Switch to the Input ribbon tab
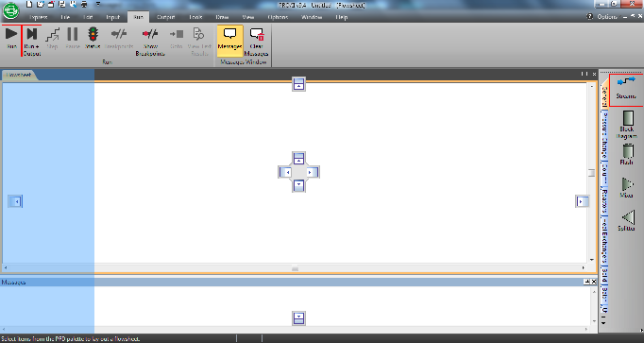Screen dimensions: 644x343 tap(112, 17)
